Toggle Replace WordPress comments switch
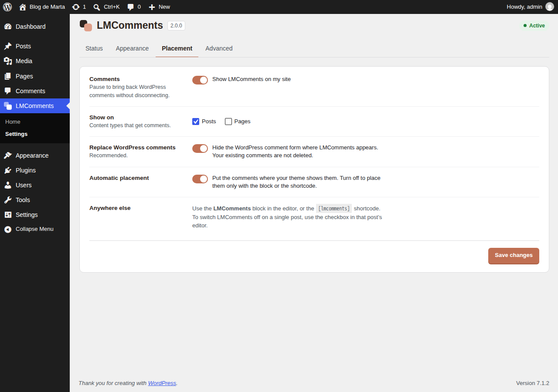The width and height of the screenshot is (558, 392). (x=200, y=149)
